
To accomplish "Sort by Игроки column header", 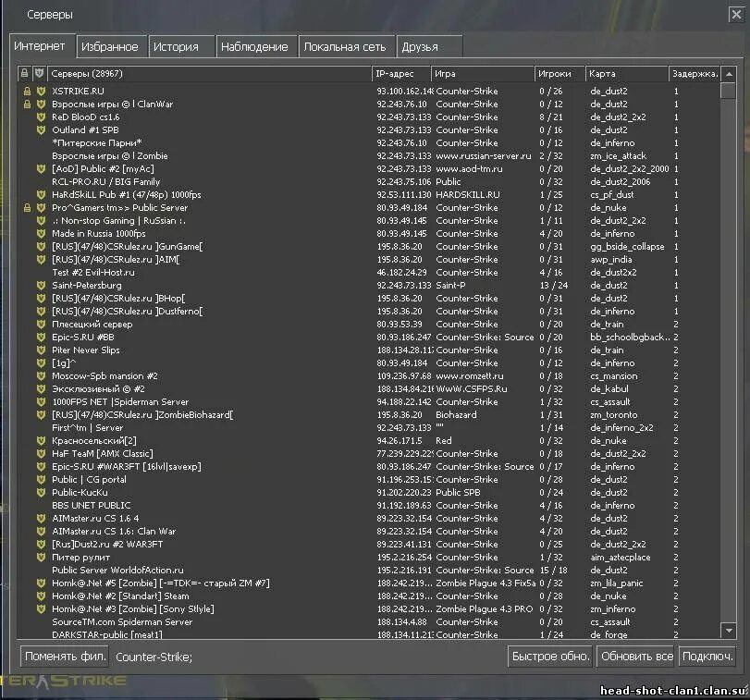I will tap(559, 74).
